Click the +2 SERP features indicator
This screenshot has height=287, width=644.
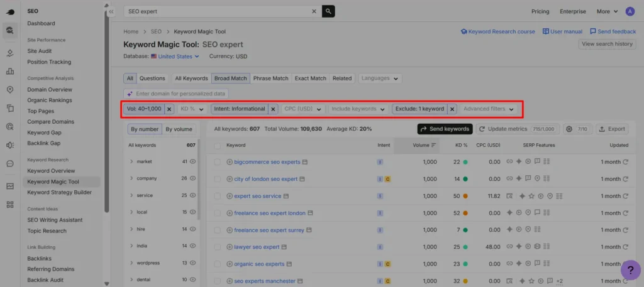pyautogui.click(x=559, y=281)
